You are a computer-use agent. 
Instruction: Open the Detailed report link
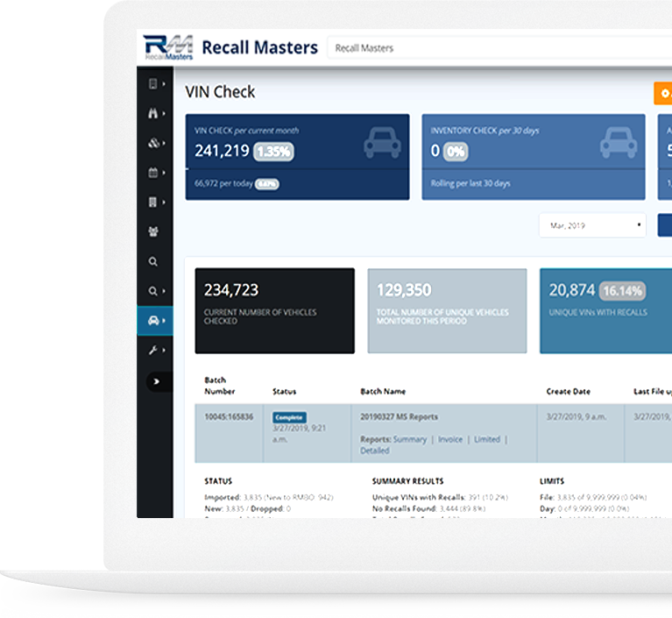coord(375,451)
